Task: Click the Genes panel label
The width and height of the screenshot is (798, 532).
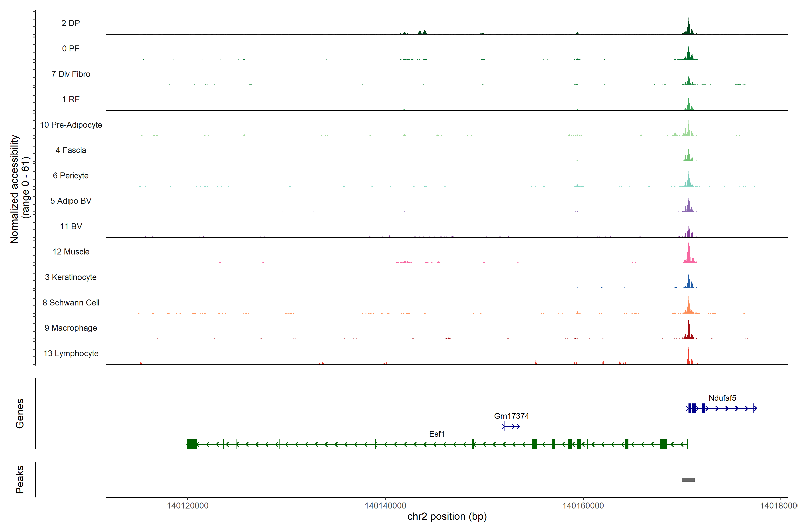Action: pyautogui.click(x=20, y=414)
